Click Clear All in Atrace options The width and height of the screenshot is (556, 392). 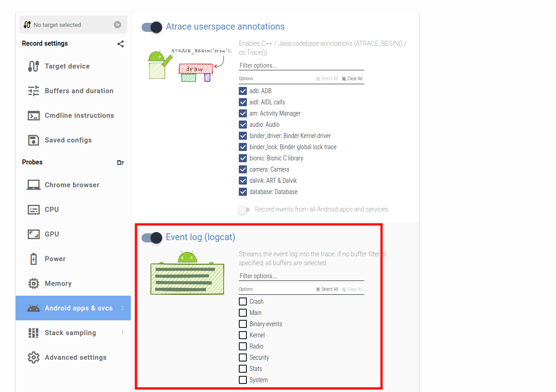tap(352, 78)
